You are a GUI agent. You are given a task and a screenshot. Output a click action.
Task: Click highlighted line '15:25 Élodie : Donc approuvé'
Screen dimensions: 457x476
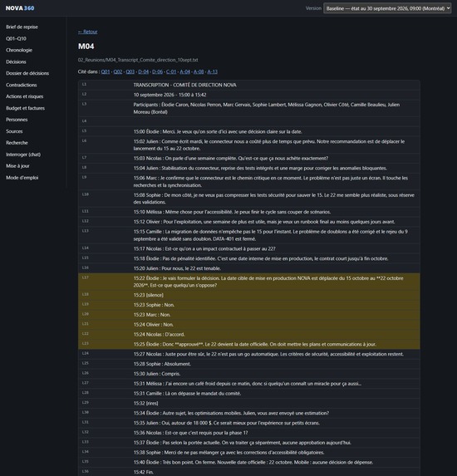coord(249,344)
